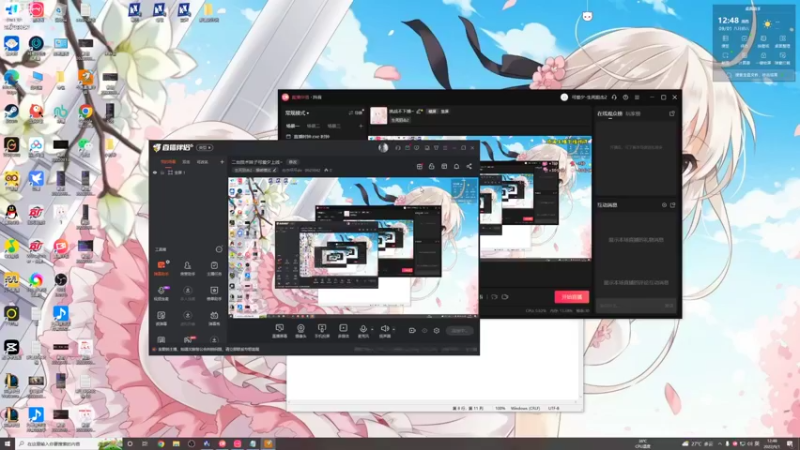This screenshot has height=450, width=800.
Task: Toggle the padlock icon above the front preview
Action: (x=432, y=166)
